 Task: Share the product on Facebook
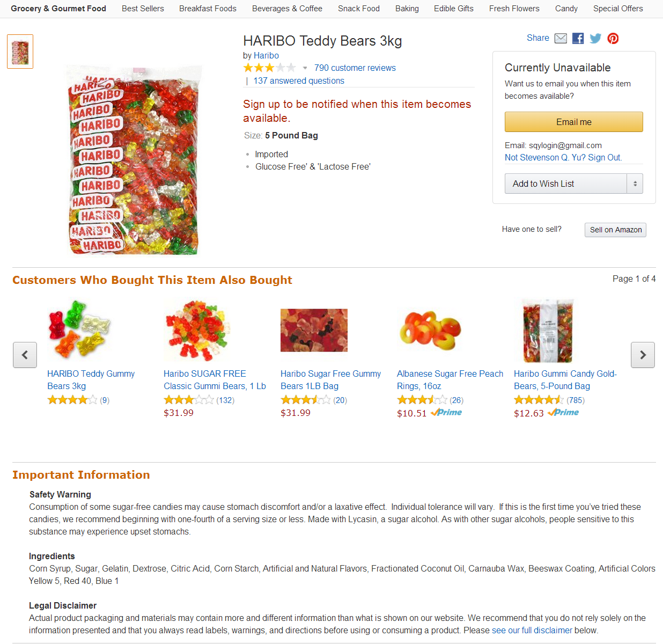point(578,38)
